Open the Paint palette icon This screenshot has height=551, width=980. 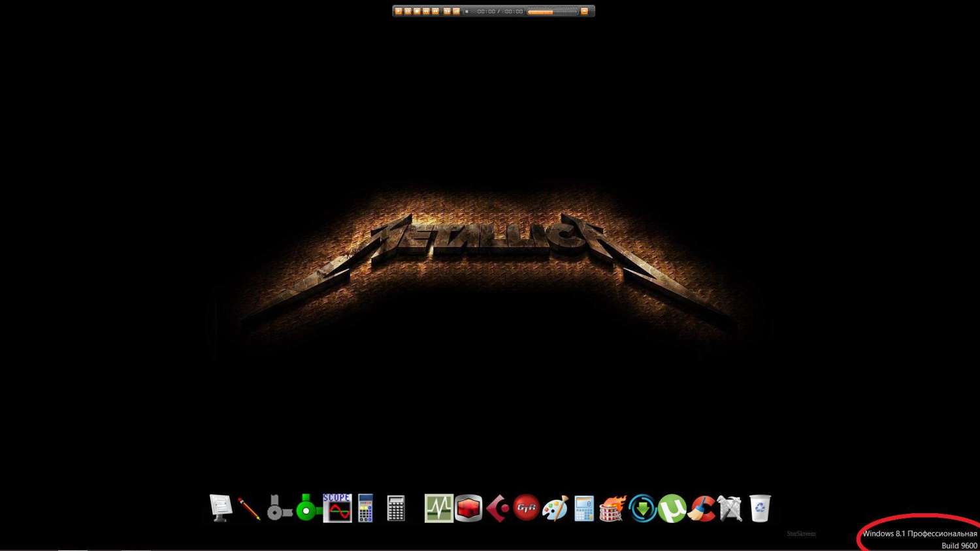pyautogui.click(x=555, y=509)
